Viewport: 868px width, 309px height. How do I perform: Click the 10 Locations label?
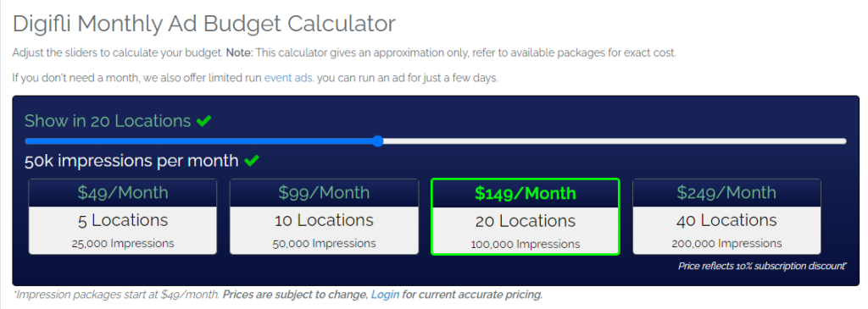click(325, 221)
